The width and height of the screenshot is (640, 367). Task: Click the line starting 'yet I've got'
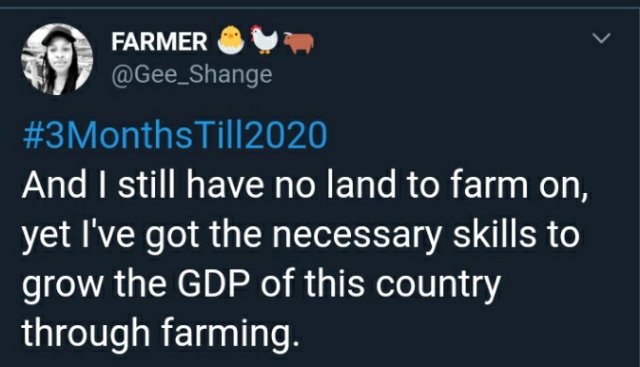[300, 236]
